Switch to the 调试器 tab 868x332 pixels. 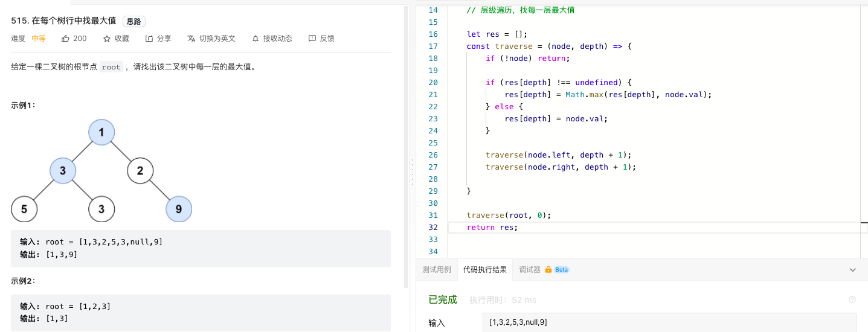tap(530, 270)
